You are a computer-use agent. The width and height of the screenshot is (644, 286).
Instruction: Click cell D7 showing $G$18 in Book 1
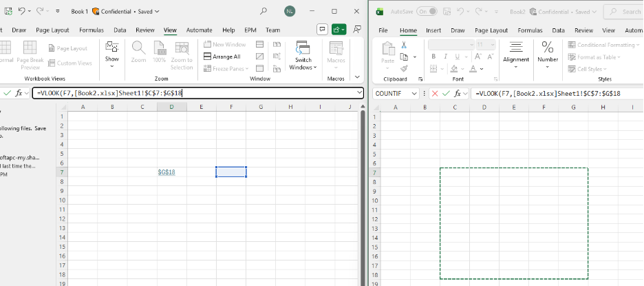[172, 172]
